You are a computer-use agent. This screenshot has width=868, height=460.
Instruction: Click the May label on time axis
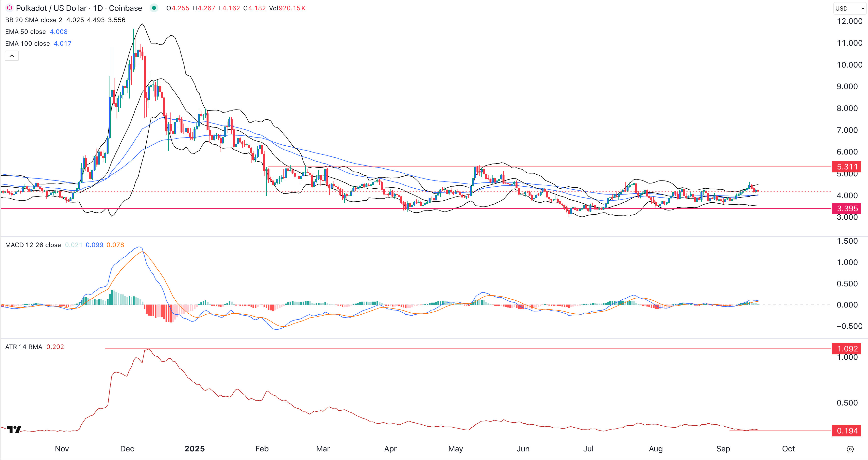[x=456, y=449]
